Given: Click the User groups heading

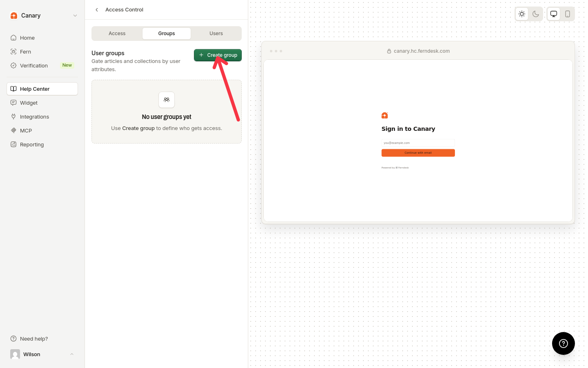Looking at the screenshot, I should coord(108,53).
